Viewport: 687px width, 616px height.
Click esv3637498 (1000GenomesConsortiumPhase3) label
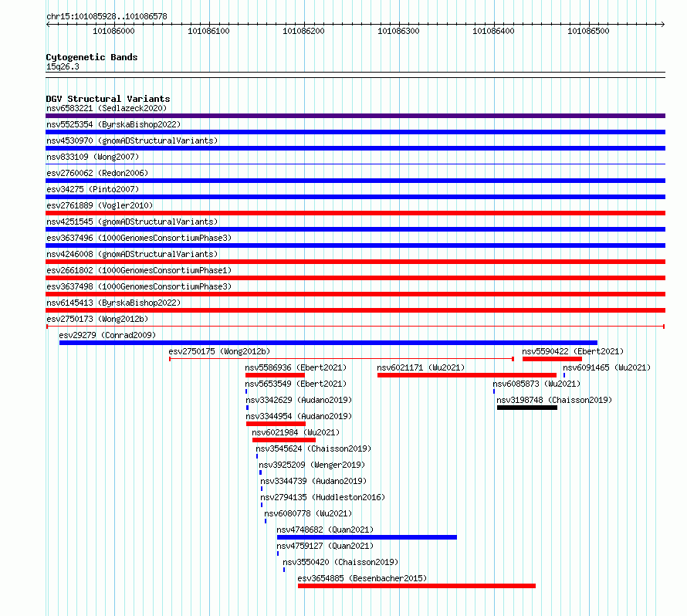click(139, 286)
